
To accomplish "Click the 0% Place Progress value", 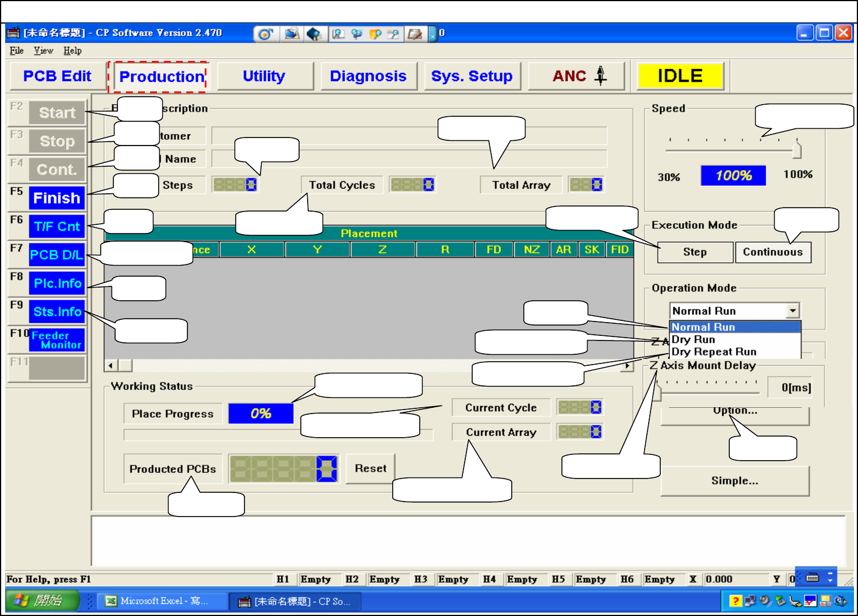I will (x=261, y=414).
